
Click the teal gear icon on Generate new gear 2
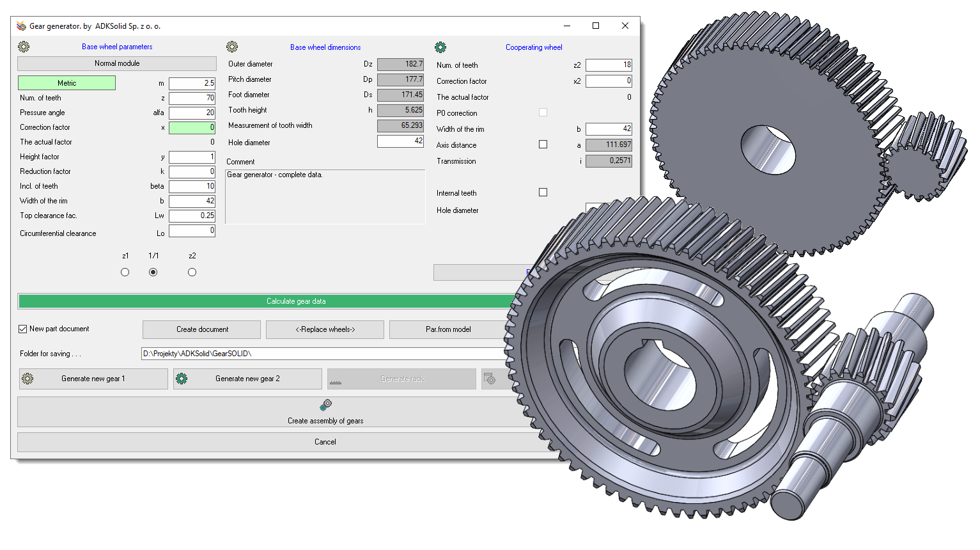click(x=182, y=379)
